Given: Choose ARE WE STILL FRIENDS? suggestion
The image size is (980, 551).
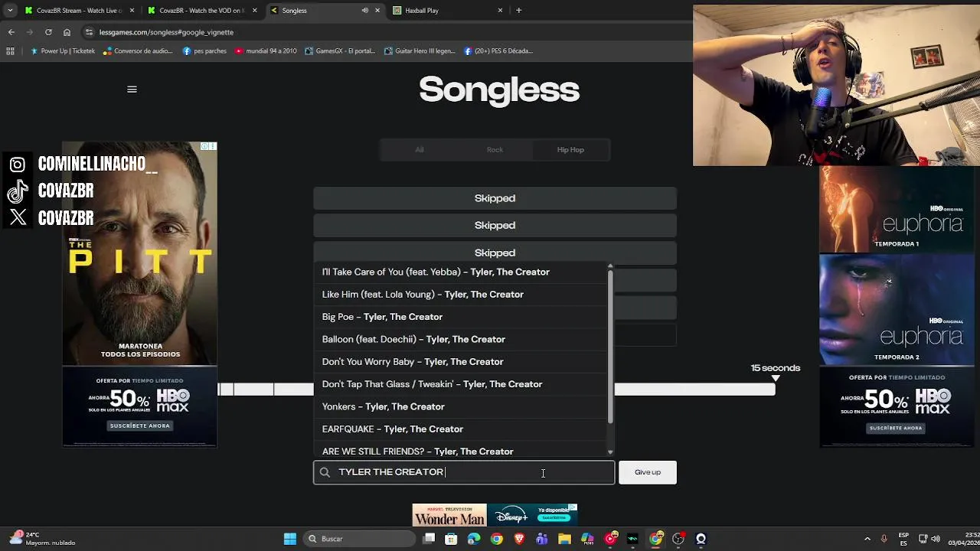Looking at the screenshot, I should (460, 451).
